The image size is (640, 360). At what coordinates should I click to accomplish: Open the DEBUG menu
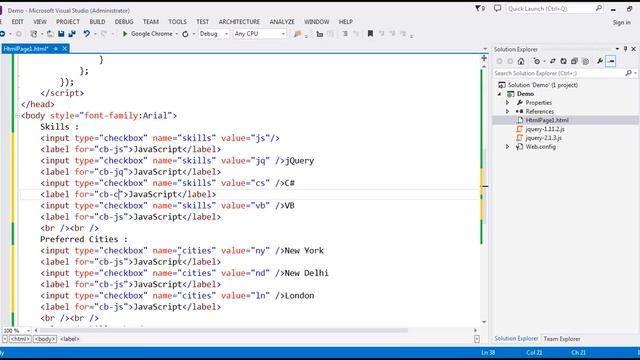point(124,22)
